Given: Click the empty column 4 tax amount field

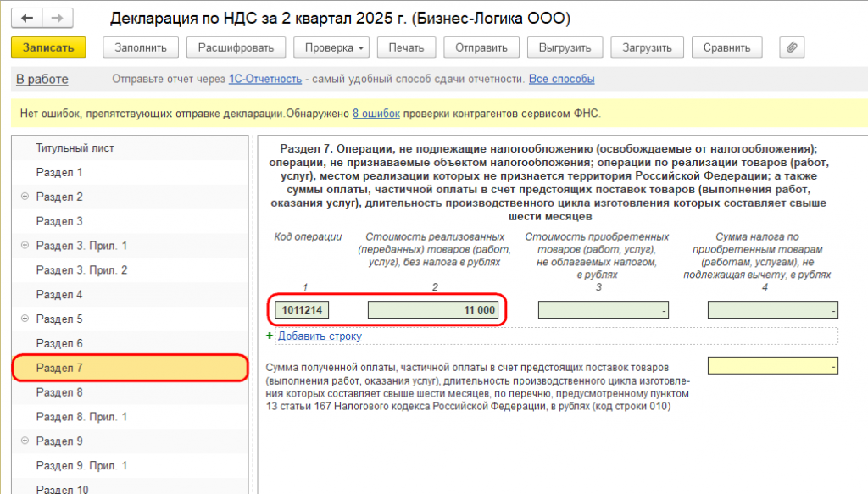Looking at the screenshot, I should pos(773,310).
